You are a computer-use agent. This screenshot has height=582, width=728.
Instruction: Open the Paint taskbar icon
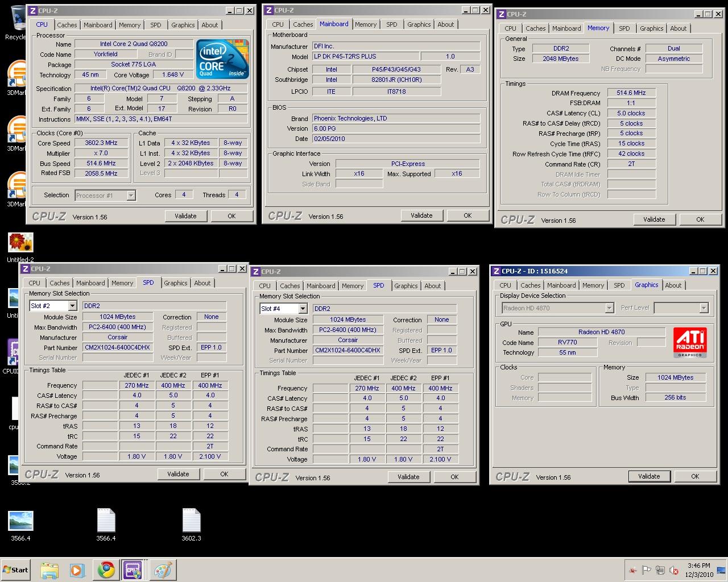(163, 570)
